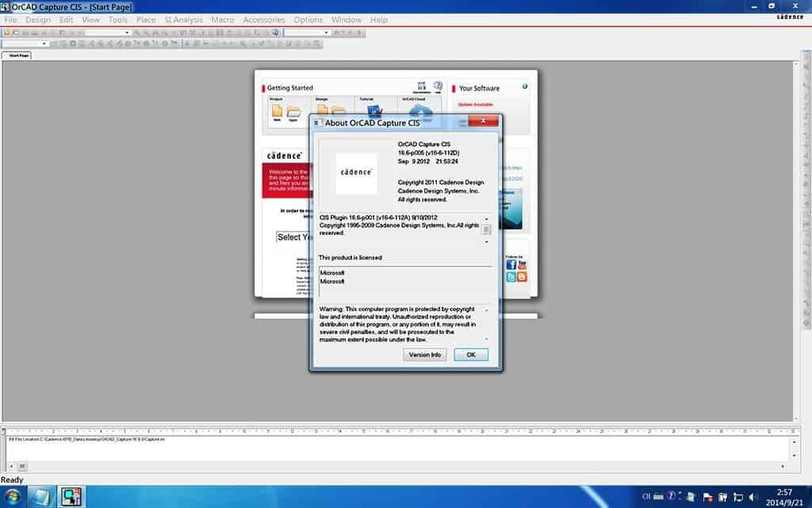The image size is (812, 508).
Task: Click the new document toolbar icon
Action: coord(6,33)
